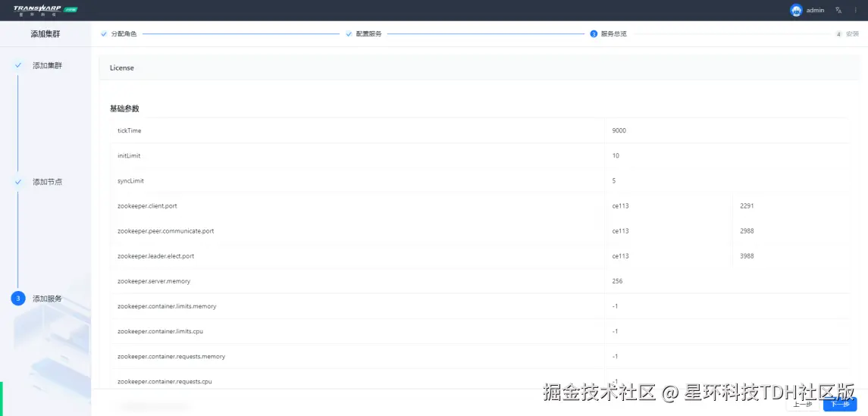The height and width of the screenshot is (416, 868).
Task: Click the initLimit value 10
Action: pos(616,156)
